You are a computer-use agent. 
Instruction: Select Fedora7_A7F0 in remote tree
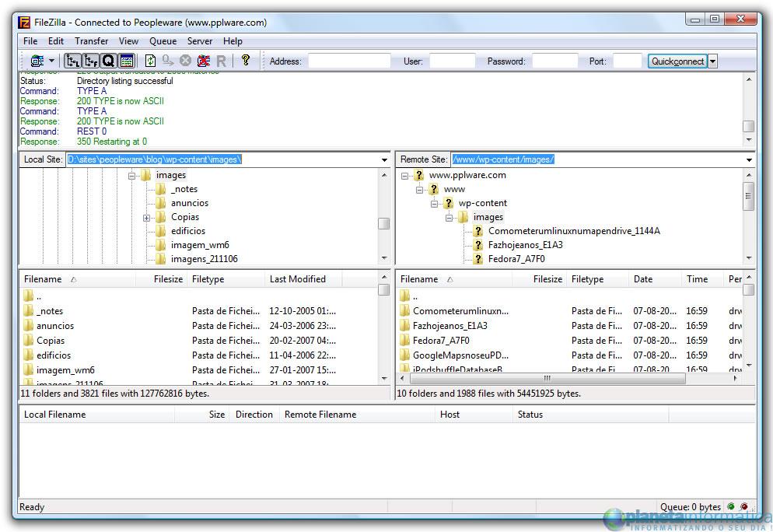point(516,259)
